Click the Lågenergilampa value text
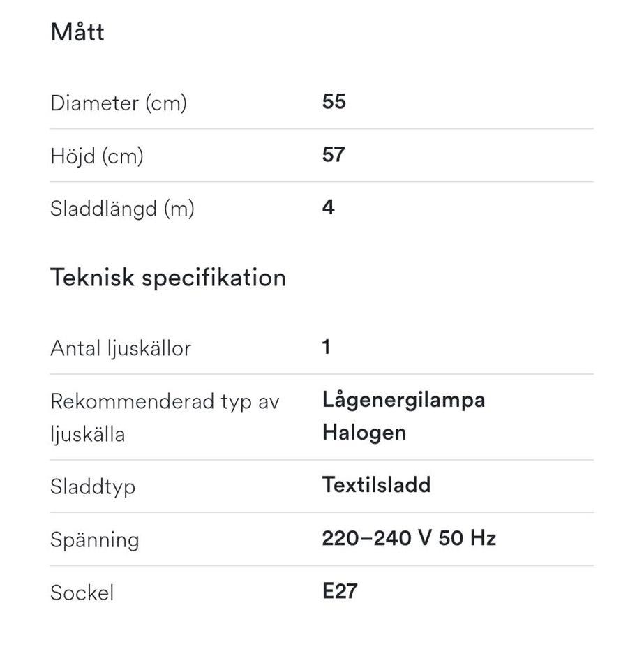This screenshot has height=670, width=644. coord(403,400)
